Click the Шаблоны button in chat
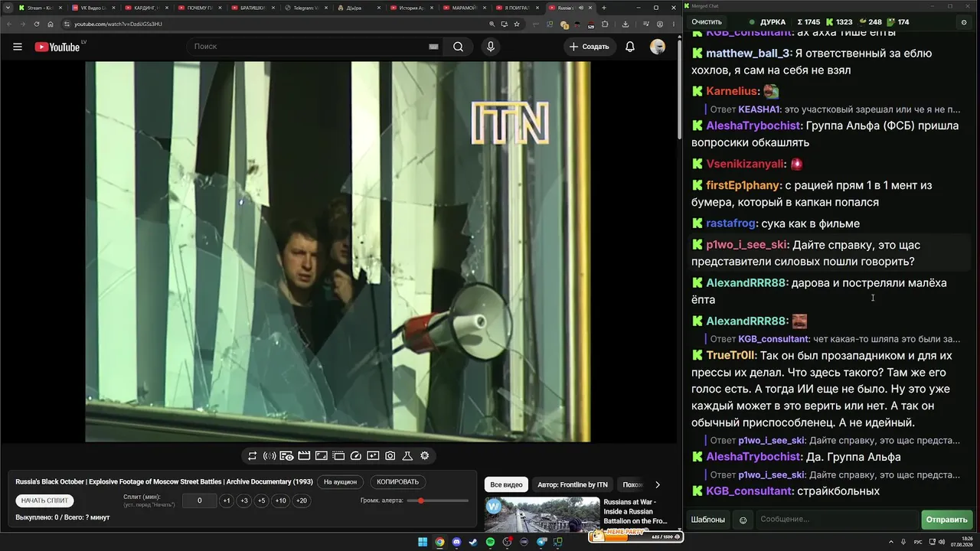980x551 pixels. [708, 520]
